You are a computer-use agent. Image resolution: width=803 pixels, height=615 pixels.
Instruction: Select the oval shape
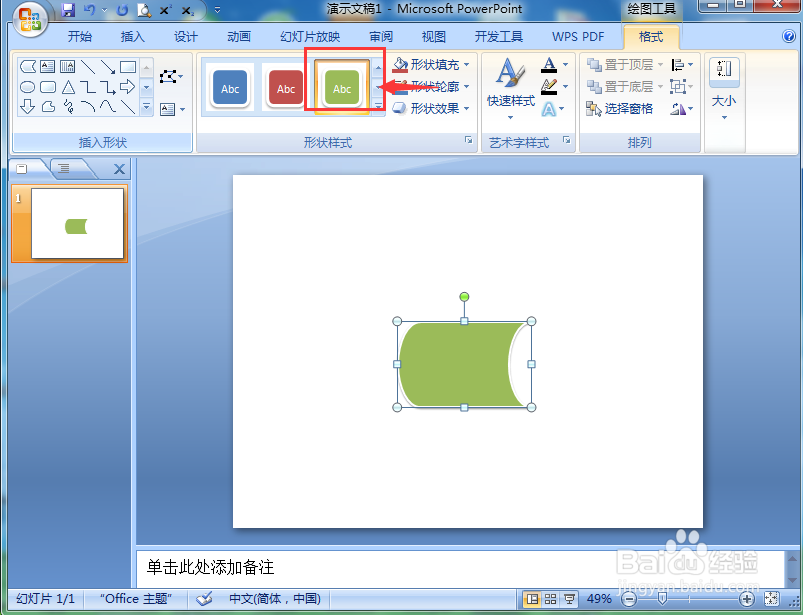[27, 87]
